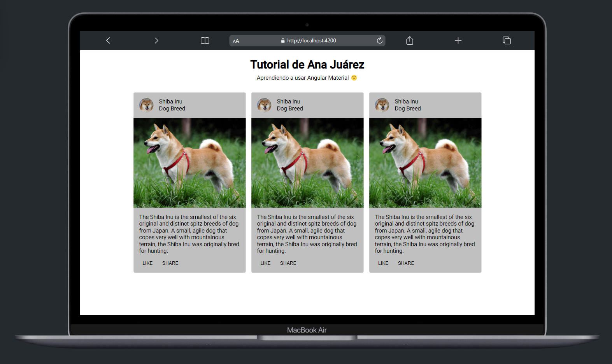Click the second card's description paragraph
The width and height of the screenshot is (612, 364).
(307, 234)
